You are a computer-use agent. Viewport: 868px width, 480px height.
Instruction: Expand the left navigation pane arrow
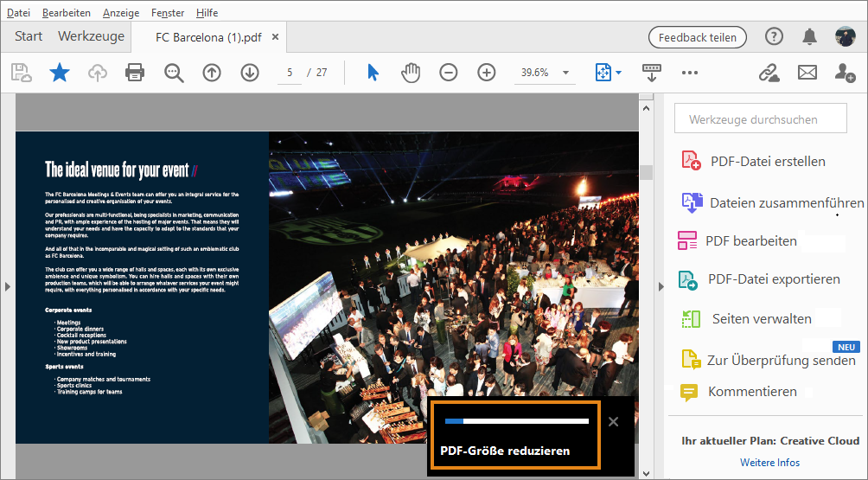(7, 287)
